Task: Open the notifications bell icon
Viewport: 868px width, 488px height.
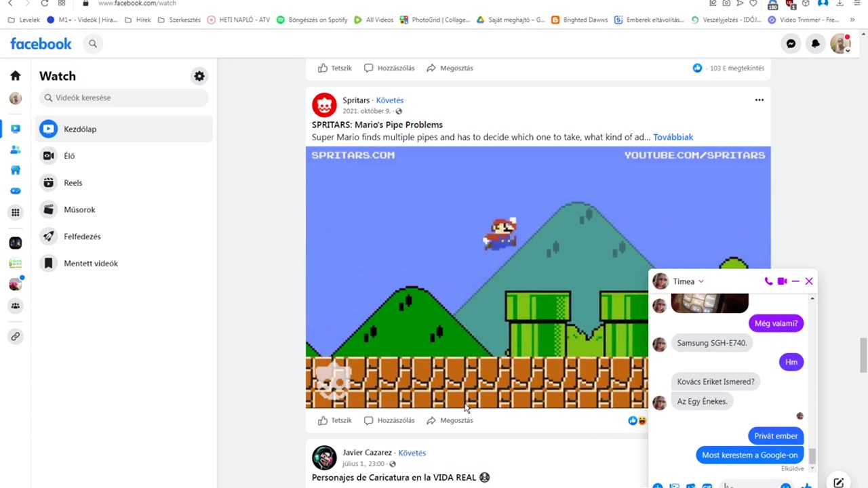Action: (816, 44)
